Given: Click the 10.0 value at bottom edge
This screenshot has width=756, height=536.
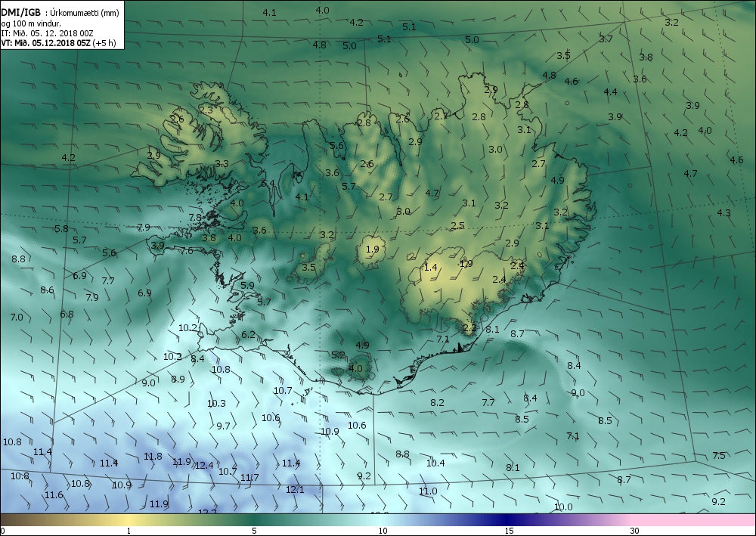Looking at the screenshot, I should 563,507.
